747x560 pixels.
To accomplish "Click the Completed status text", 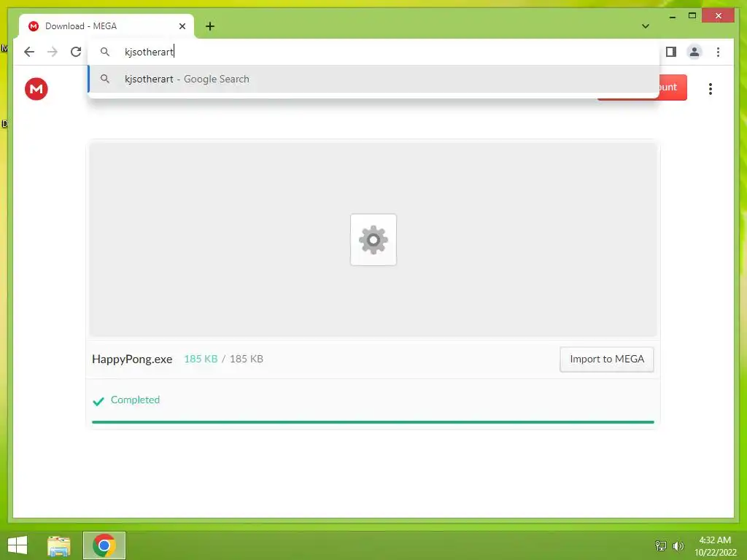I will (x=135, y=400).
